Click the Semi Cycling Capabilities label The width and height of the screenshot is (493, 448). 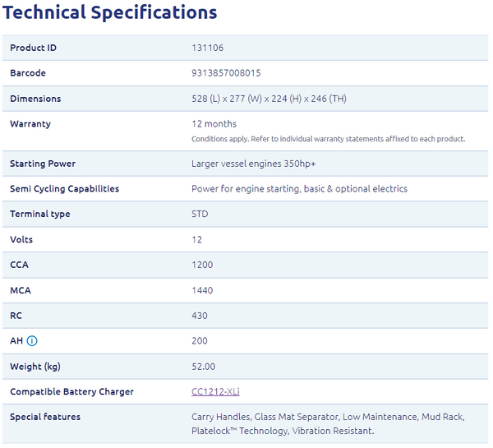(x=64, y=189)
